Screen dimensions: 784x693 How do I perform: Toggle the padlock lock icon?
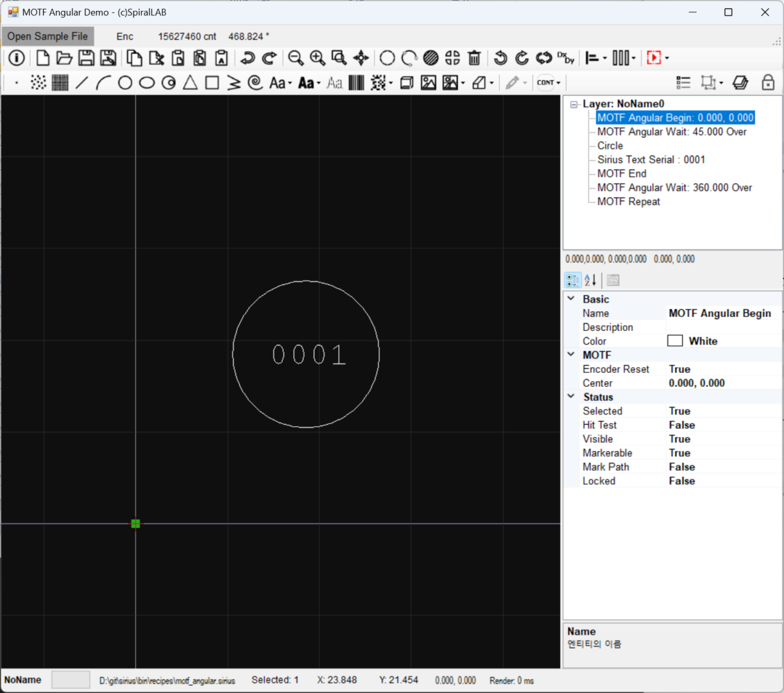[x=767, y=83]
